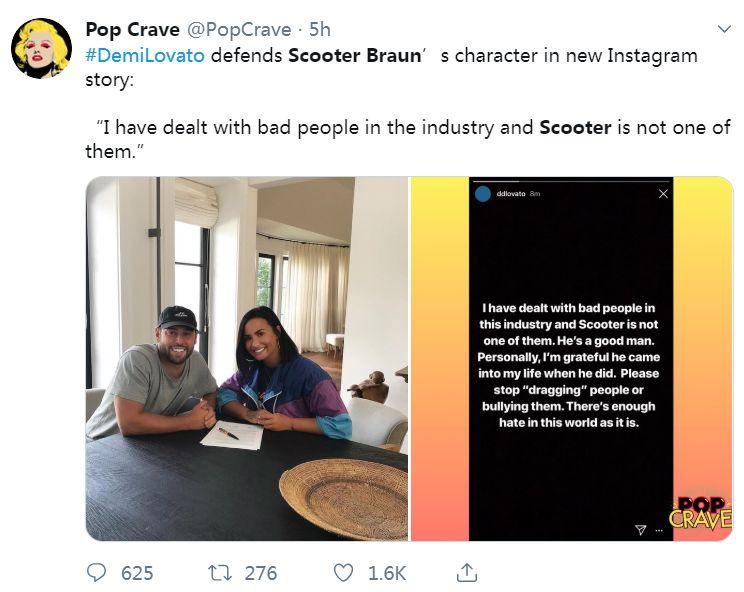
Task: Click the X in the Instagram story screenshot
Action: pyautogui.click(x=663, y=194)
